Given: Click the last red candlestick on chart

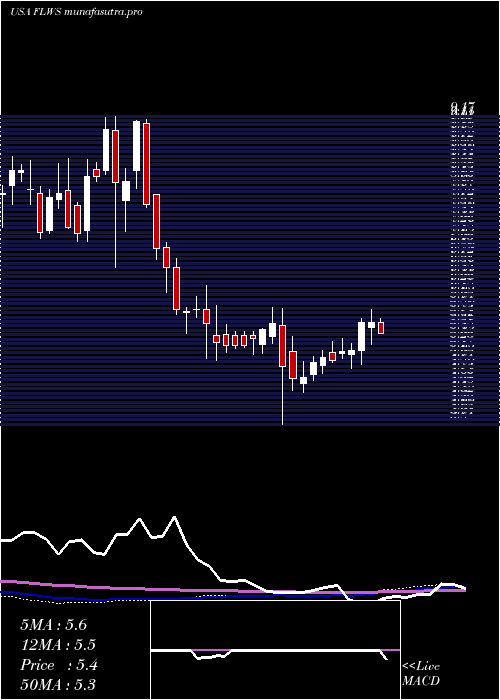Looking at the screenshot, I should pos(381,326).
